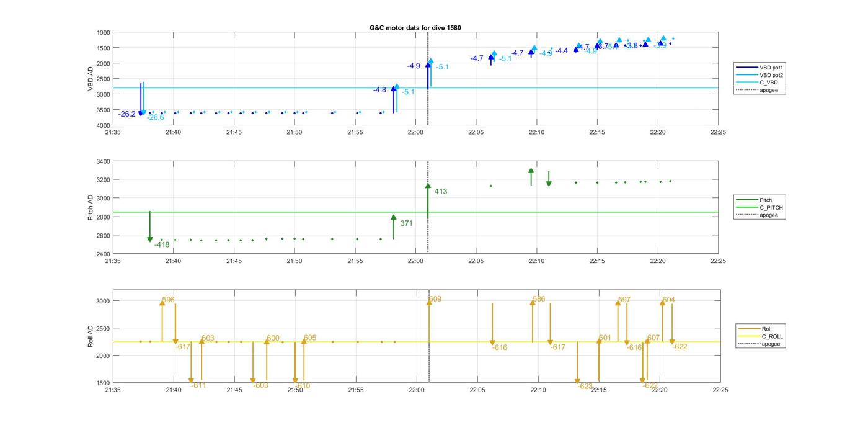Click the "-611" roll data label
The width and height of the screenshot is (868, 430).
198,385
